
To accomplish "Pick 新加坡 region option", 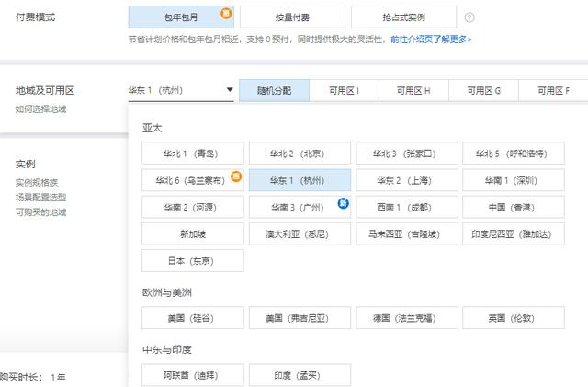I will pyautogui.click(x=193, y=234).
